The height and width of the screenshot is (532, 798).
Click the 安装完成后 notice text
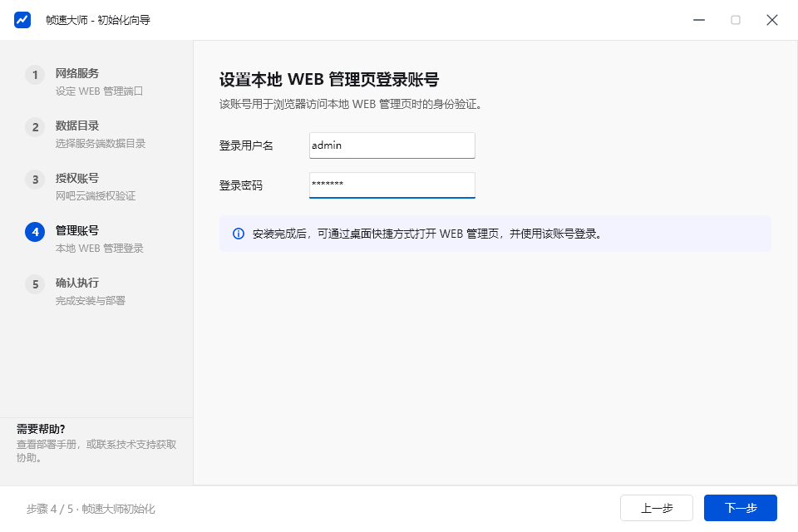427,234
